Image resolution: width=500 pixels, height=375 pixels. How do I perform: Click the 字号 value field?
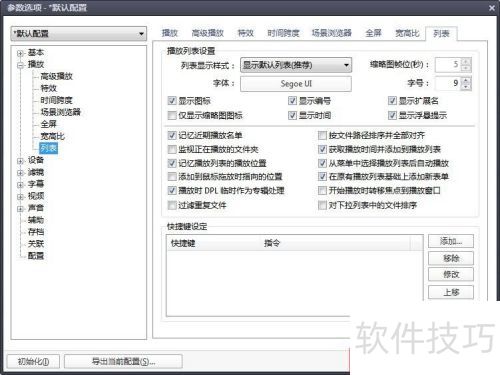tap(449, 83)
